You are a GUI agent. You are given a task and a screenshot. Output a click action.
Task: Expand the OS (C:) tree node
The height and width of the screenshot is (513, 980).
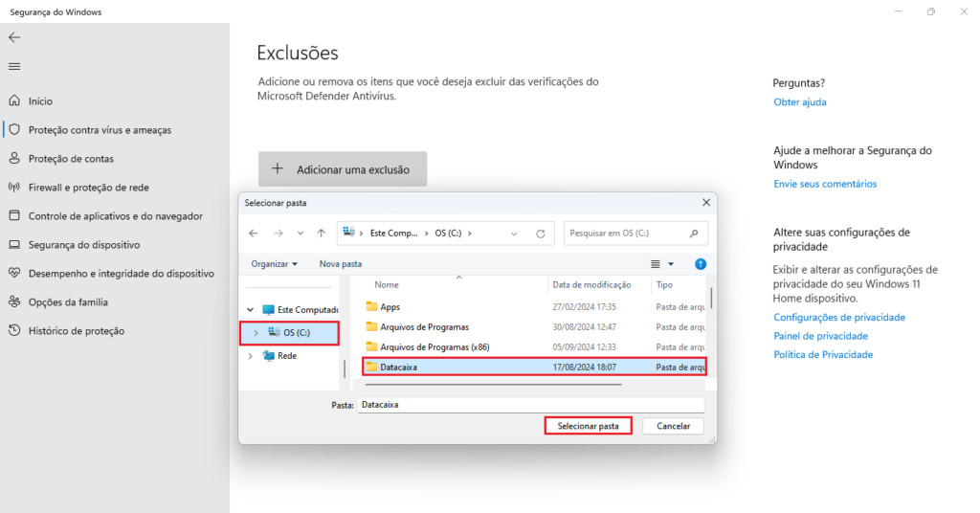click(x=256, y=332)
